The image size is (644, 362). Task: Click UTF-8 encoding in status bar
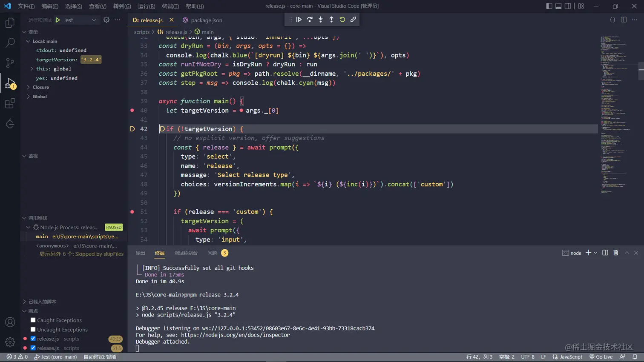coord(528,357)
